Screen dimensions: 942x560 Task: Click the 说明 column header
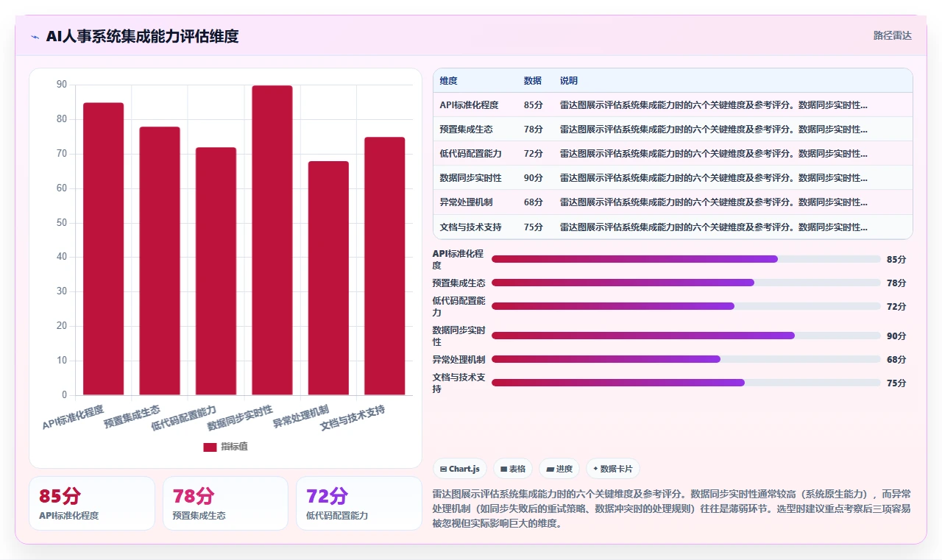click(x=569, y=81)
